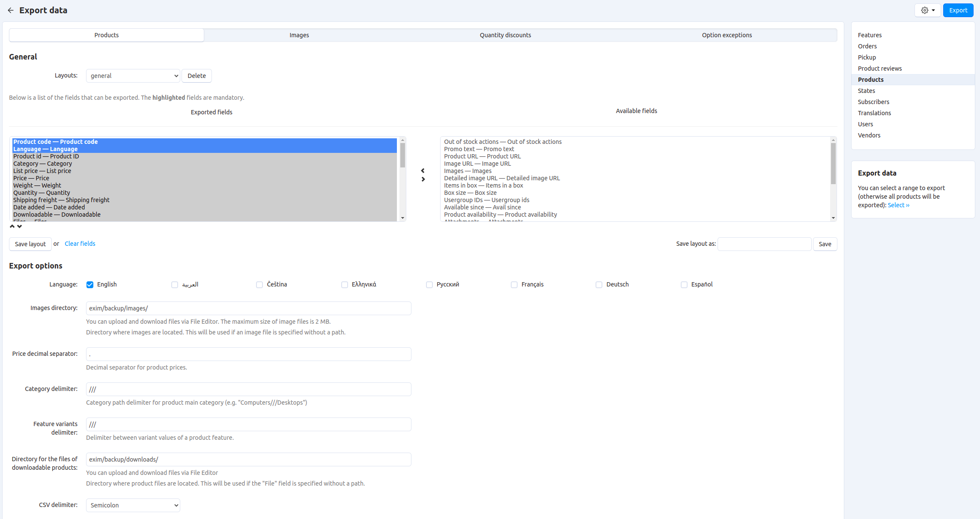Select Out of stock actions available field
This screenshot has width=980, height=519.
pos(636,142)
